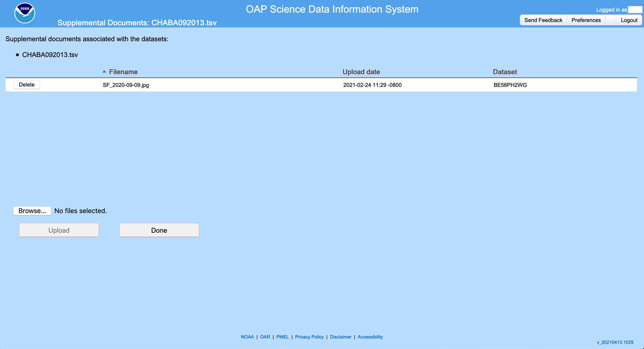Log out using the Logout button

(629, 20)
